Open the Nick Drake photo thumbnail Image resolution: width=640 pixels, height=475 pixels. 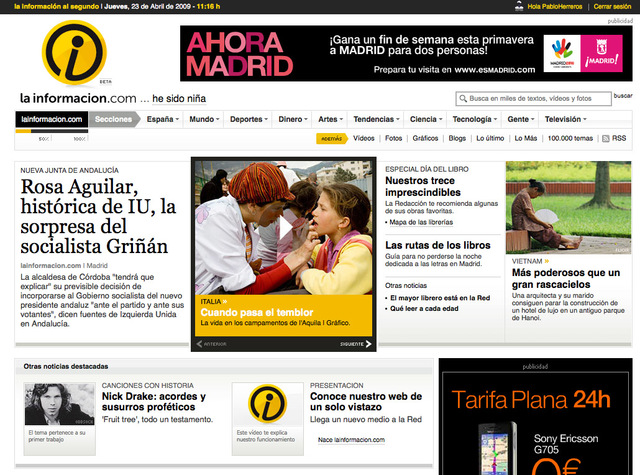[60, 404]
